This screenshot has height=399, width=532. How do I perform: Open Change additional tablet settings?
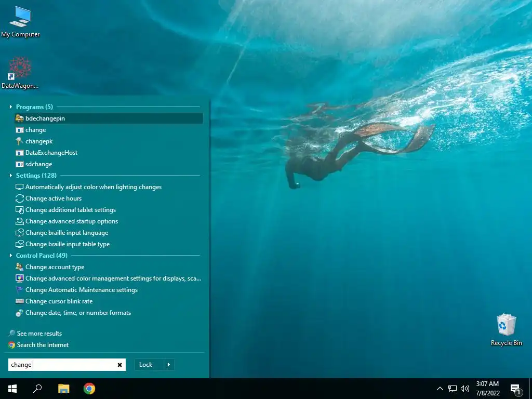pyautogui.click(x=109, y=210)
